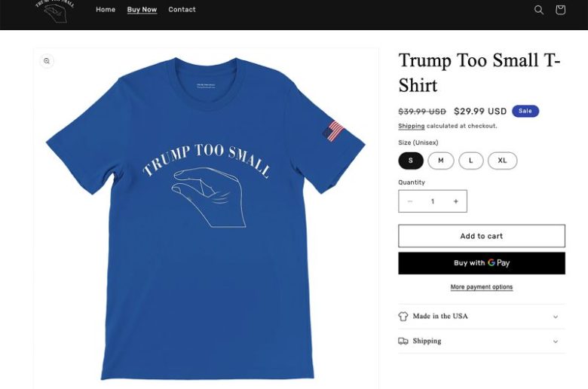Add the t-shirt to cart

[482, 236]
